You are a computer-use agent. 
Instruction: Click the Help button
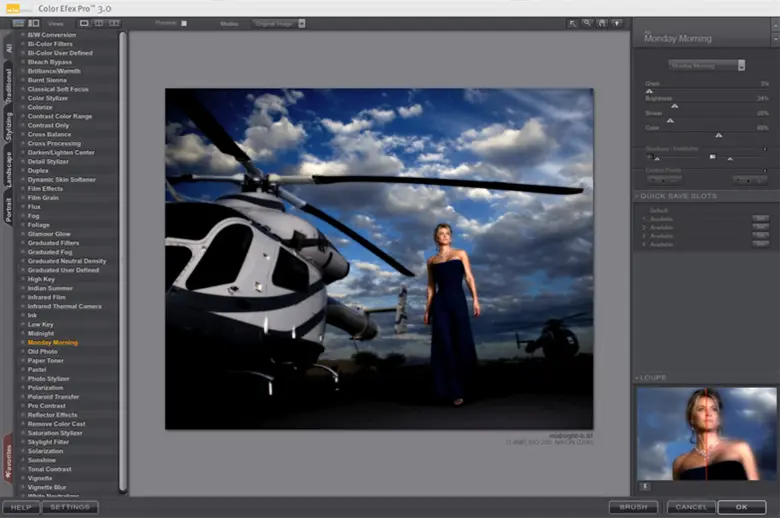(21, 507)
